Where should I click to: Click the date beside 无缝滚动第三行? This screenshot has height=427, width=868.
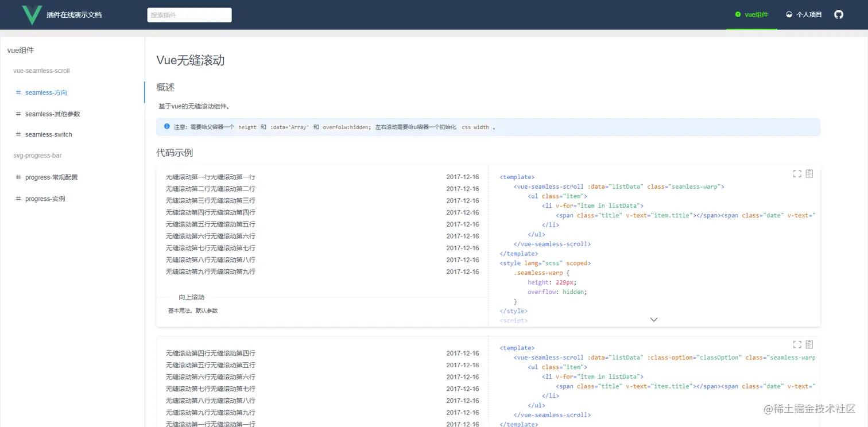click(463, 201)
